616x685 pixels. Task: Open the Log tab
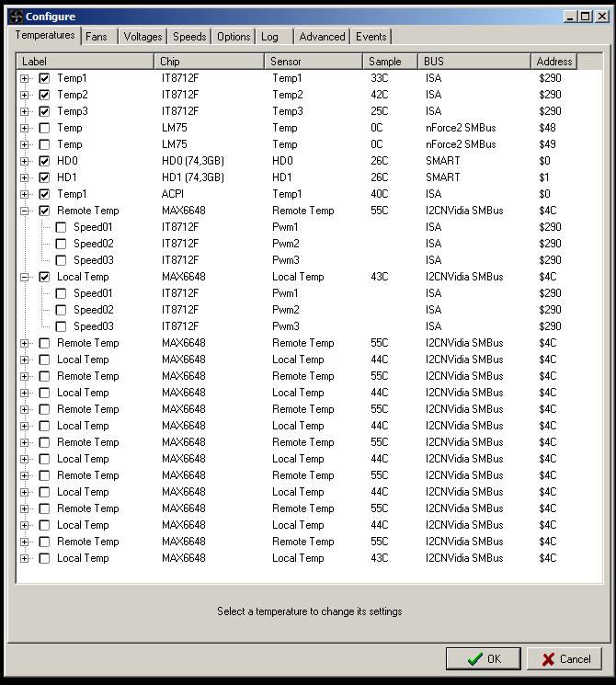(274, 37)
